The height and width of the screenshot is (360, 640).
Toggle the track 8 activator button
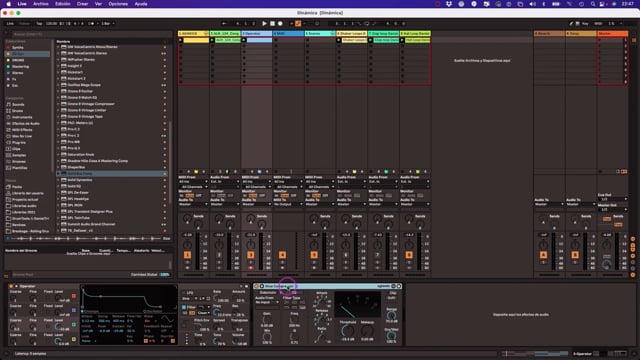click(409, 255)
